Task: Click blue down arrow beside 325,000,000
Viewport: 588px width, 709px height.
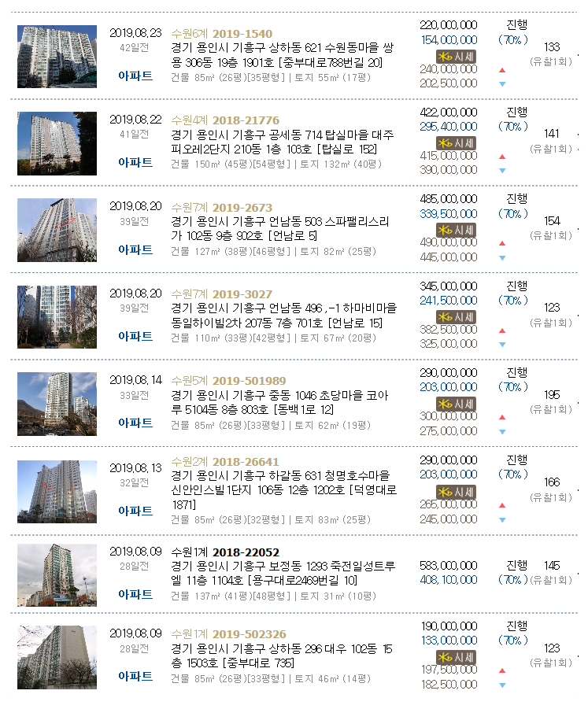Action: (x=502, y=345)
